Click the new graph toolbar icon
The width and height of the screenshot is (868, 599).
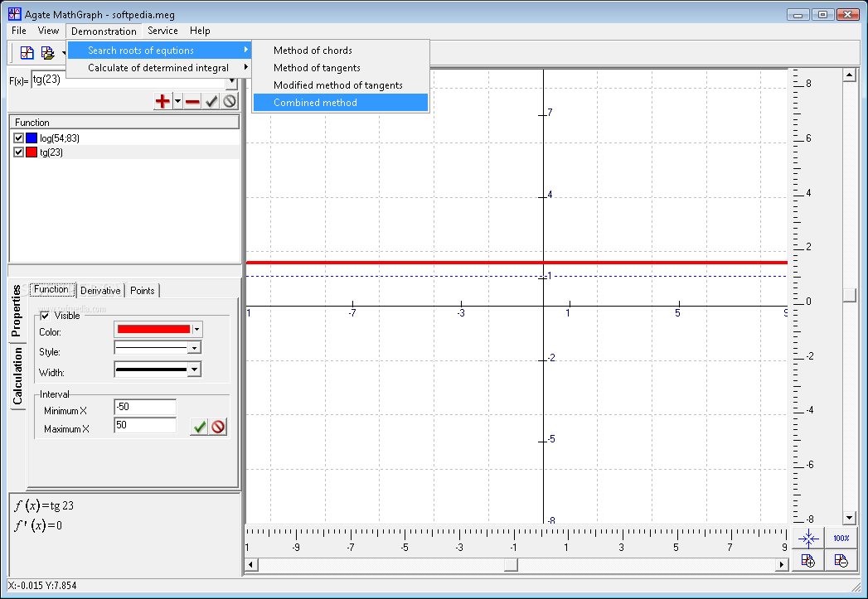(27, 53)
